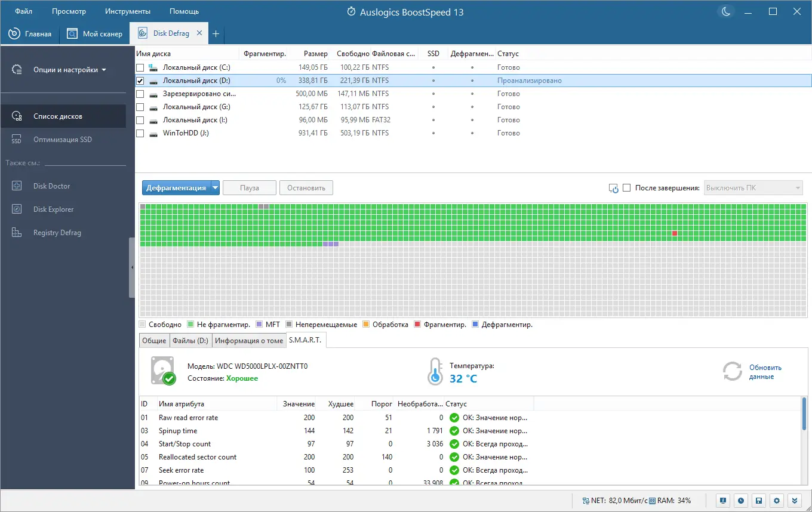Image resolution: width=812 pixels, height=512 pixels.
Task: Expand the Опции и настройки dropdown arrow
Action: pyautogui.click(x=104, y=70)
